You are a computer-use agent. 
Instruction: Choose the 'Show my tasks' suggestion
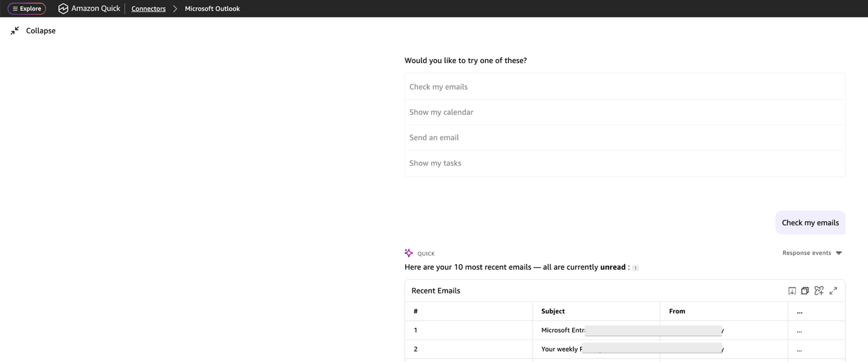pyautogui.click(x=624, y=163)
